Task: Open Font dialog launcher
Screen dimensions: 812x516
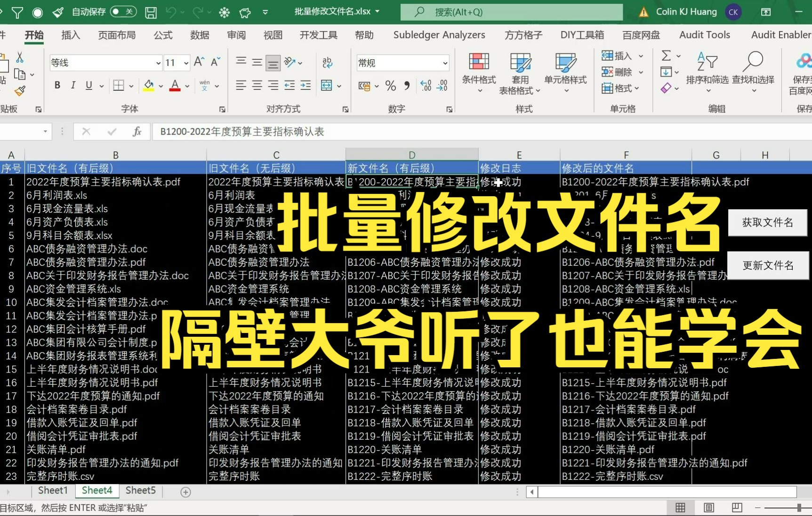Action: (222, 109)
